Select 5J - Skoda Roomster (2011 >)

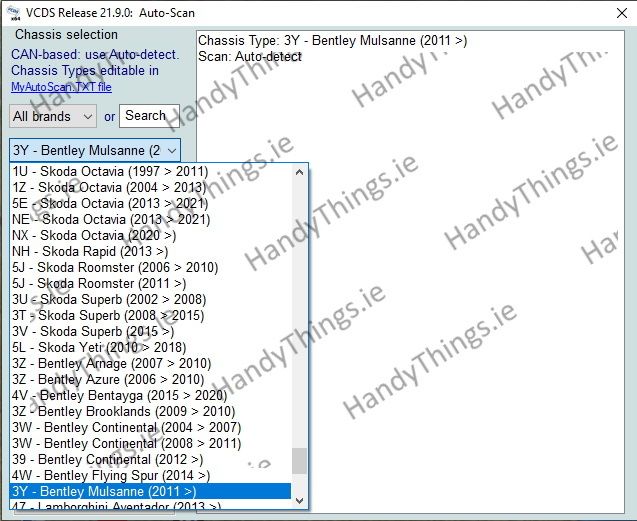click(150, 283)
